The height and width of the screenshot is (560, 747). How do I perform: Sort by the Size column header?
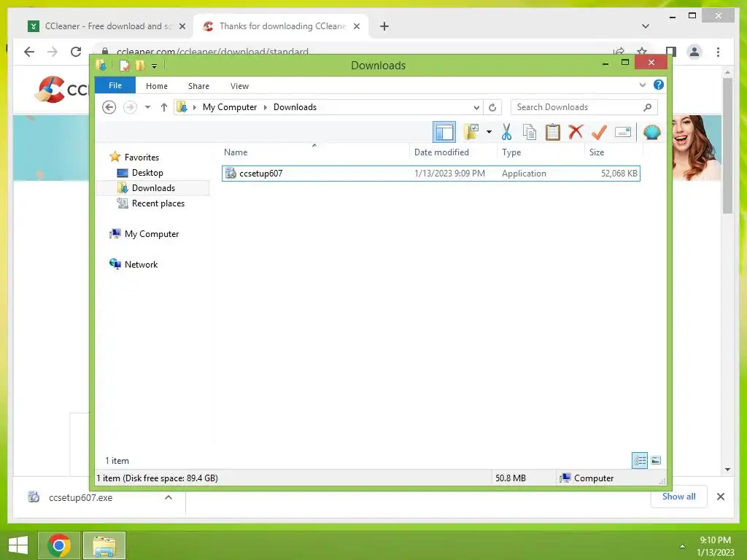tap(614, 152)
